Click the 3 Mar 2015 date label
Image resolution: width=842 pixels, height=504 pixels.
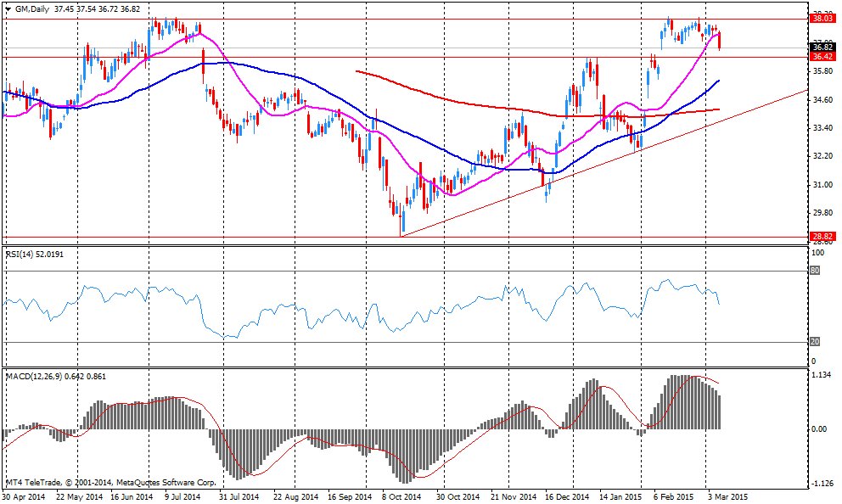[728, 496]
